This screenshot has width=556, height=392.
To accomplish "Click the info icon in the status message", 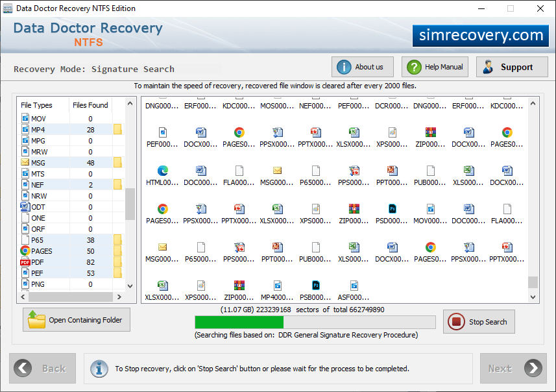I will point(99,368).
